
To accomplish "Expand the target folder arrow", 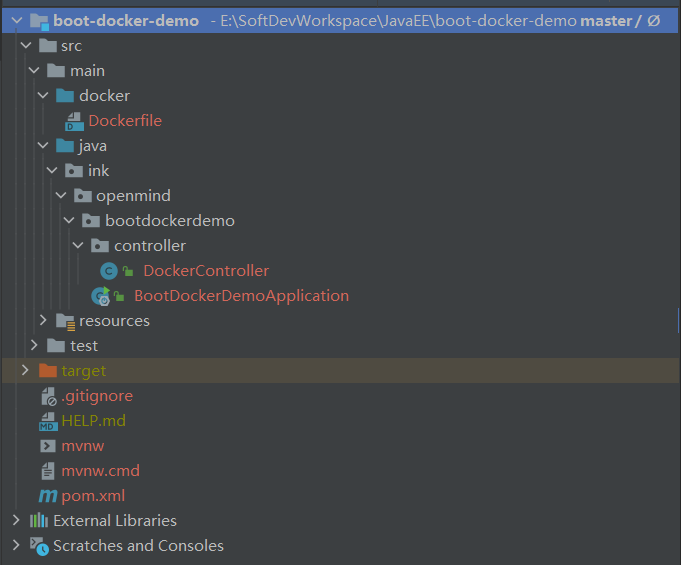I will point(25,370).
